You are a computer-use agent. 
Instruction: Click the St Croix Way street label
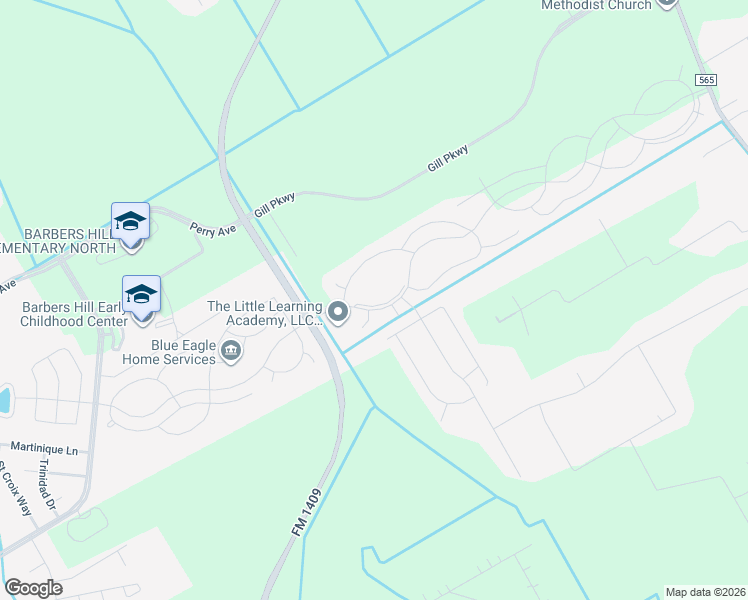14,488
